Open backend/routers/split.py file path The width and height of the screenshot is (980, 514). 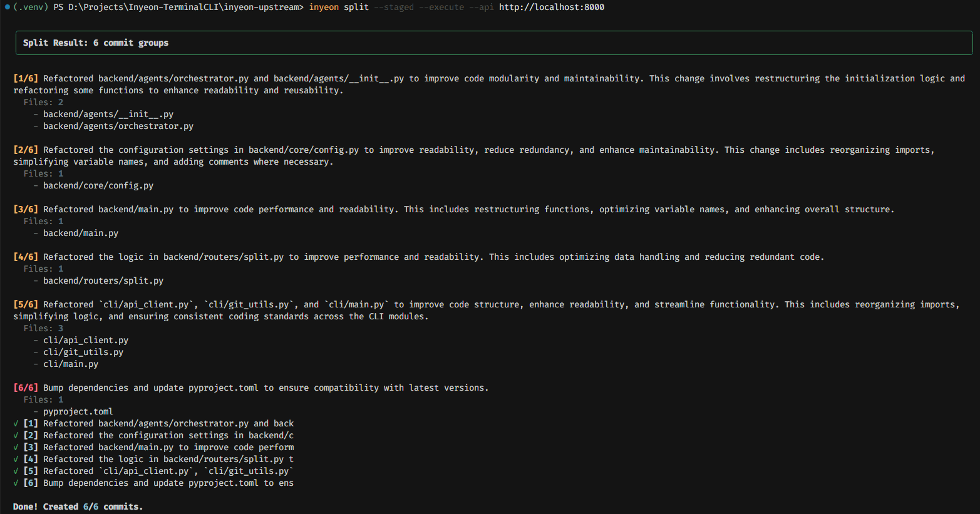pos(103,280)
